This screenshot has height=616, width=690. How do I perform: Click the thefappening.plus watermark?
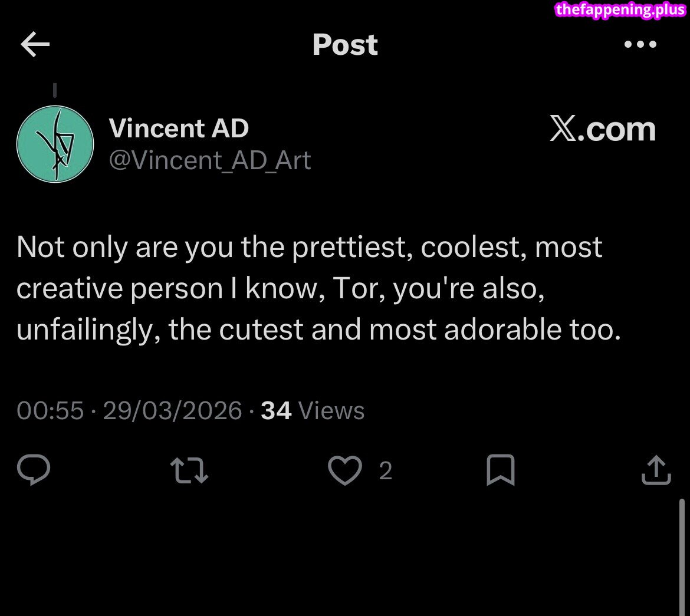(620, 10)
